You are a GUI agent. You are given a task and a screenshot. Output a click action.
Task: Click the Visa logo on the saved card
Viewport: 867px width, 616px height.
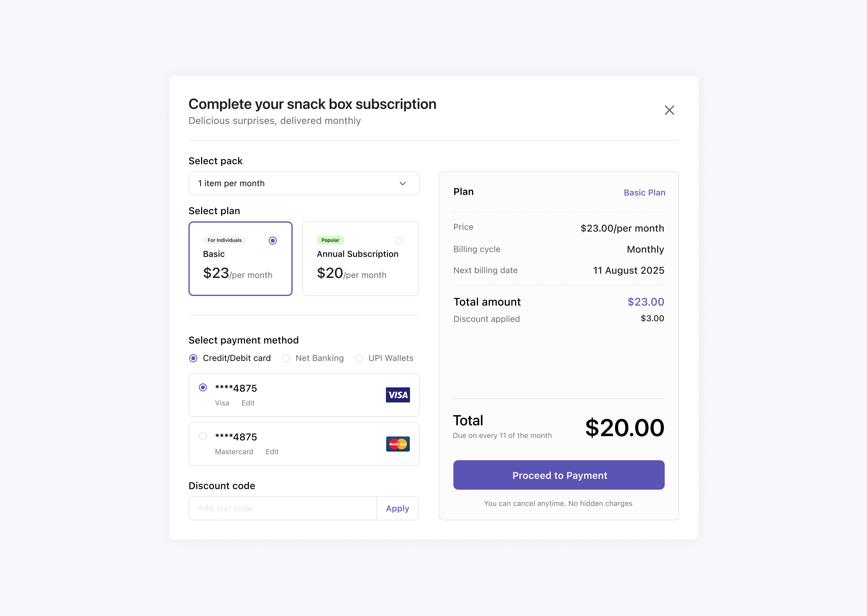397,395
